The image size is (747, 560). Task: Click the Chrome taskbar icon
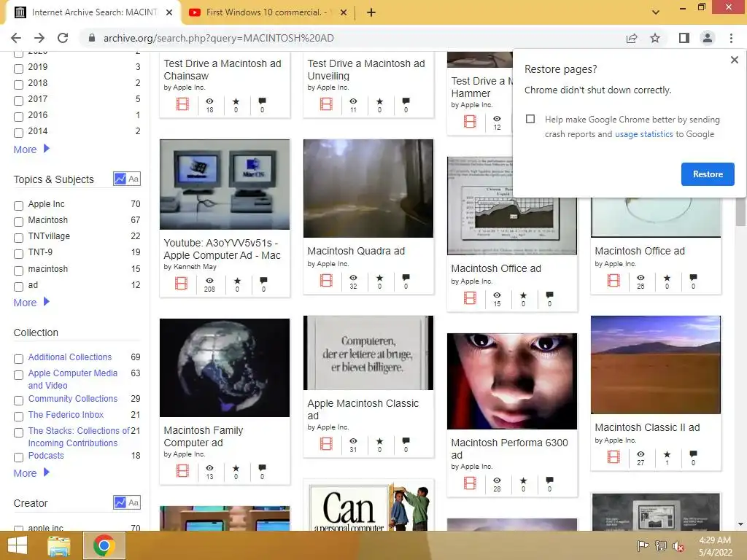coord(104,545)
